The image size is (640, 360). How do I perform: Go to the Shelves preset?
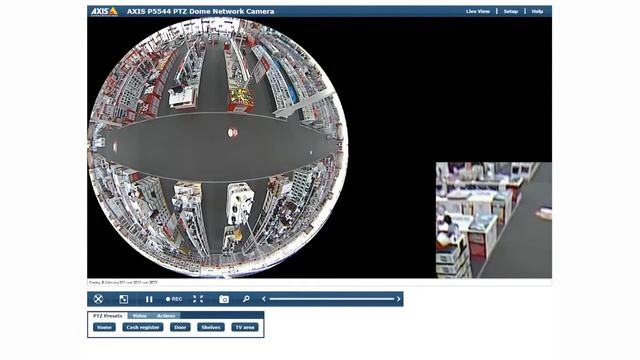click(x=211, y=327)
